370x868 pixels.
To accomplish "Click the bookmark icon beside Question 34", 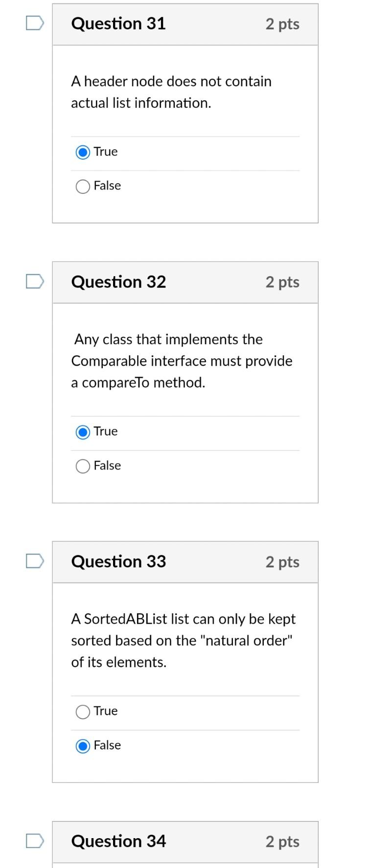I will (x=34, y=841).
